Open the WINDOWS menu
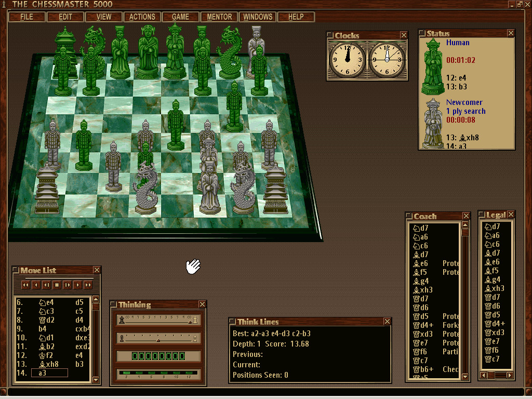Viewport: 532px width, 399px height. point(258,17)
